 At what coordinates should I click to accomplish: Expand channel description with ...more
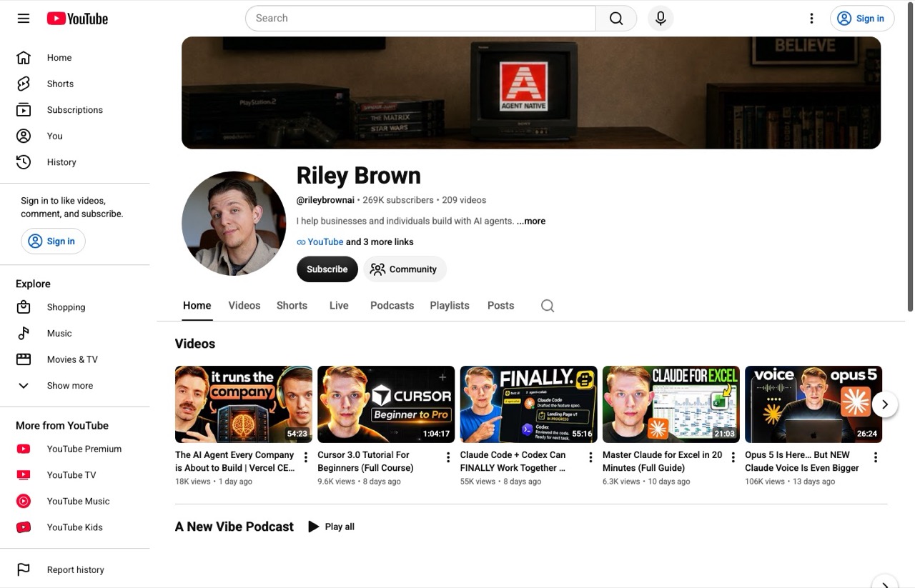(531, 221)
